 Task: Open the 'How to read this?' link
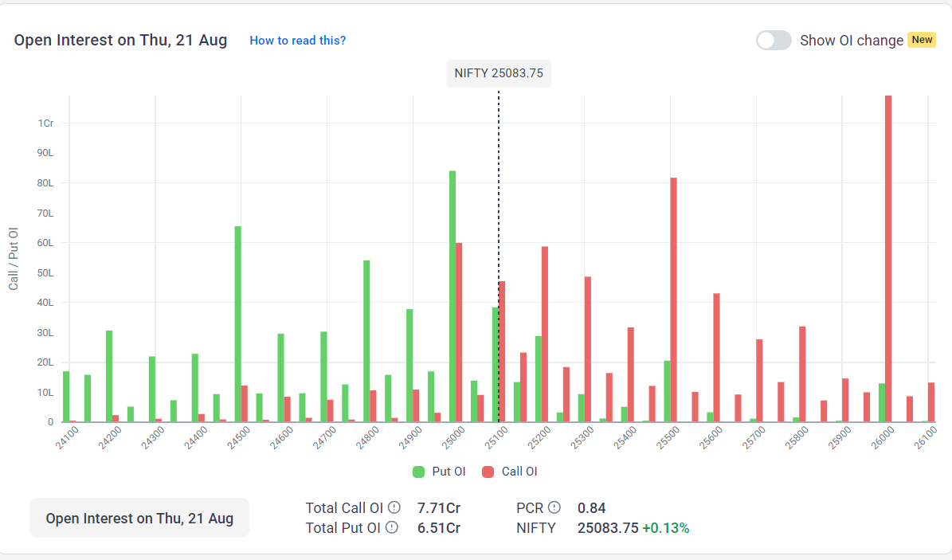pyautogui.click(x=297, y=41)
